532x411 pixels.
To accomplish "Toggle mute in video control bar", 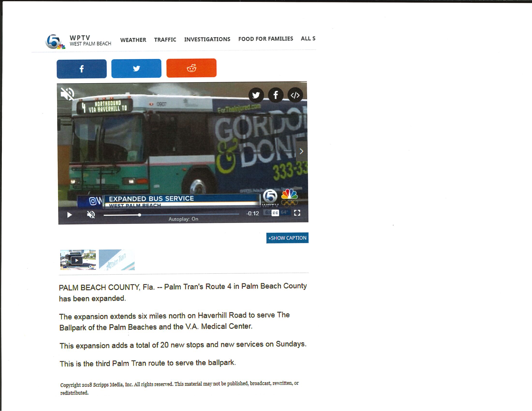I will coord(91,214).
